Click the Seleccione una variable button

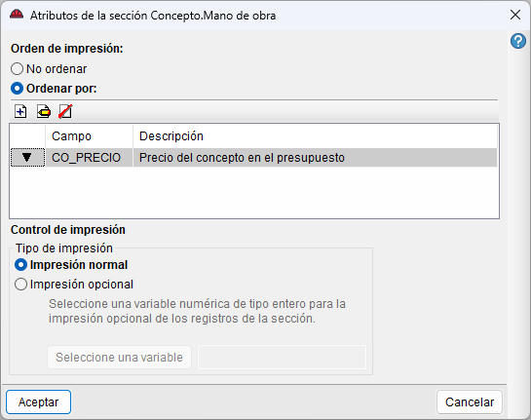[x=119, y=358]
